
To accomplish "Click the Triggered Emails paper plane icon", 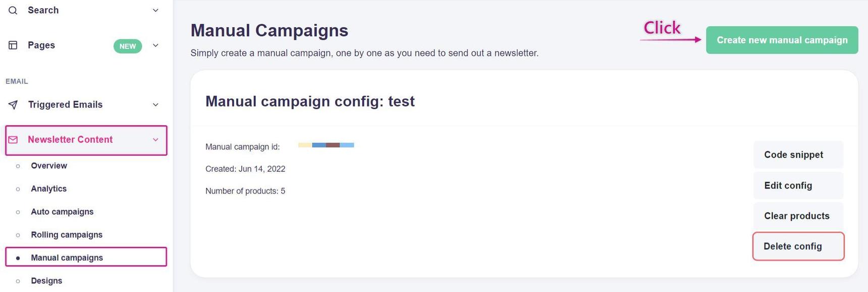I will pyautogui.click(x=13, y=105).
